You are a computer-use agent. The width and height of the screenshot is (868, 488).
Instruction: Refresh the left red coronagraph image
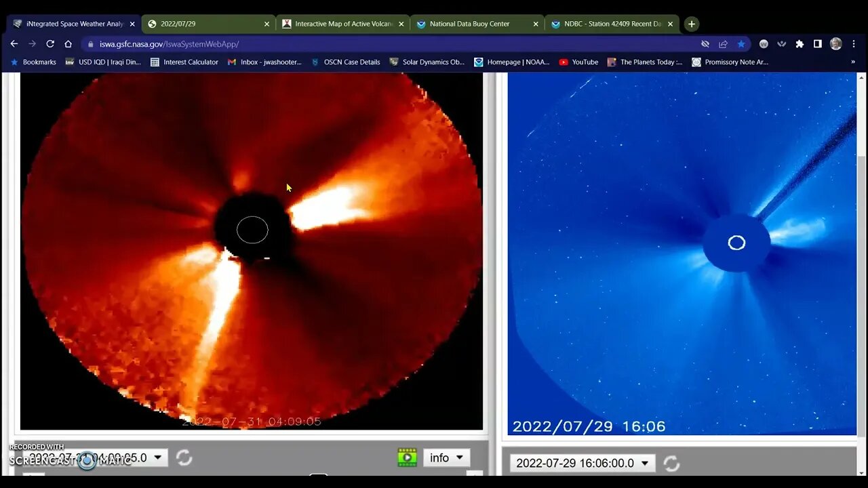pos(184,457)
